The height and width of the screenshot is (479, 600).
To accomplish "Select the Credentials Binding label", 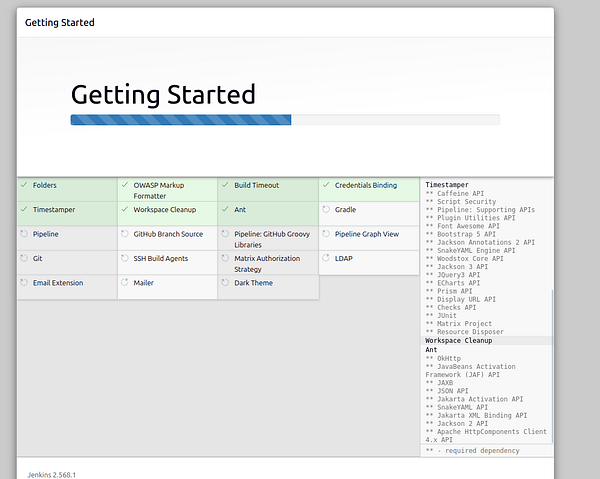I will coord(366,185).
